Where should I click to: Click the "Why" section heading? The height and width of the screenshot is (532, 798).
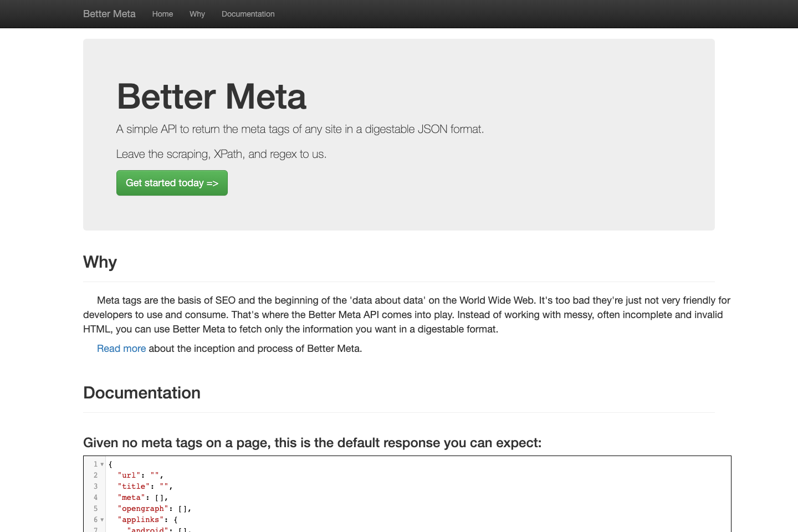point(100,262)
